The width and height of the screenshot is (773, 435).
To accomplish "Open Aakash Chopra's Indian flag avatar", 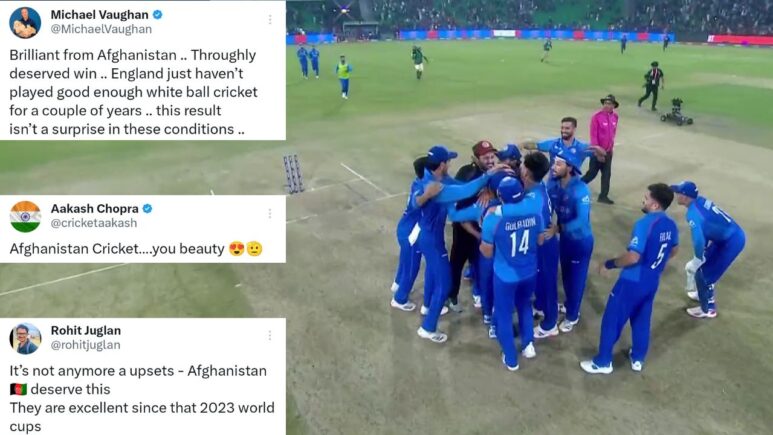I will coord(25,217).
